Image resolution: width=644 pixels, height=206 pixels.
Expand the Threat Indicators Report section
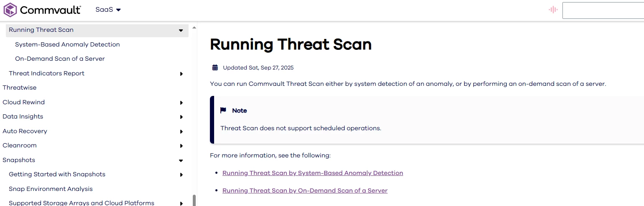click(x=181, y=74)
